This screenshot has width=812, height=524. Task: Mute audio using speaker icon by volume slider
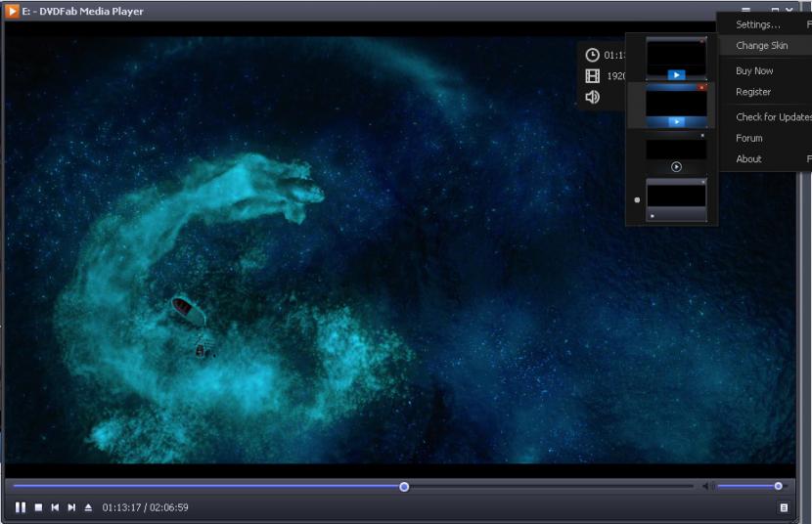pyautogui.click(x=707, y=486)
